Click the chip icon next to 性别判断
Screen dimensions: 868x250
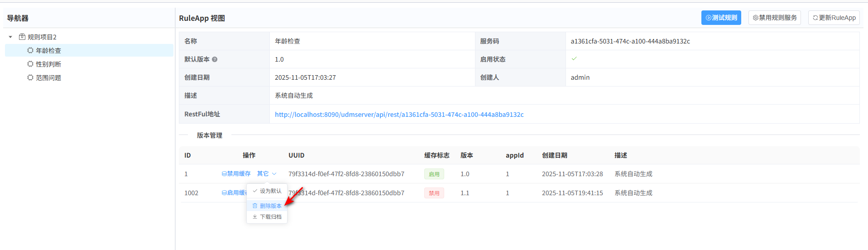30,64
